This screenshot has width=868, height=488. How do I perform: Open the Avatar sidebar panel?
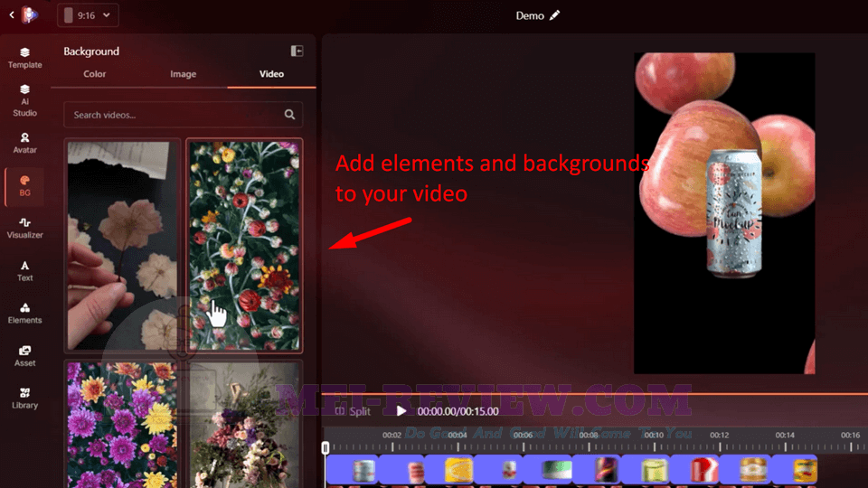[x=25, y=143]
